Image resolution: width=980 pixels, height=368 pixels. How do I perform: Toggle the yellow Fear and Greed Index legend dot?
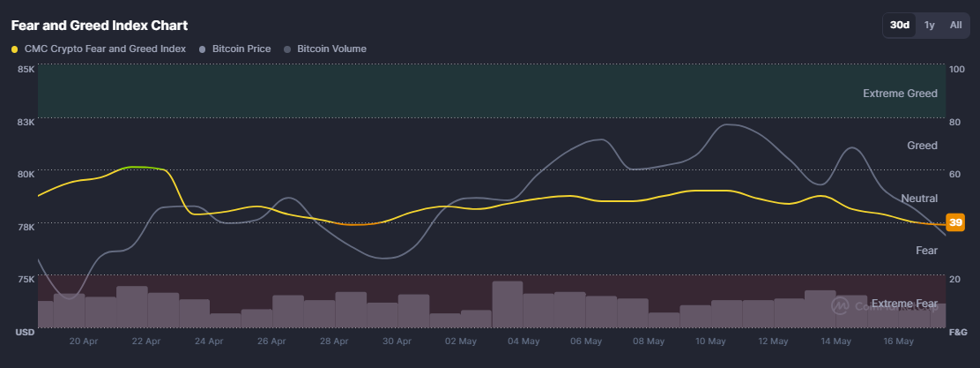15,49
